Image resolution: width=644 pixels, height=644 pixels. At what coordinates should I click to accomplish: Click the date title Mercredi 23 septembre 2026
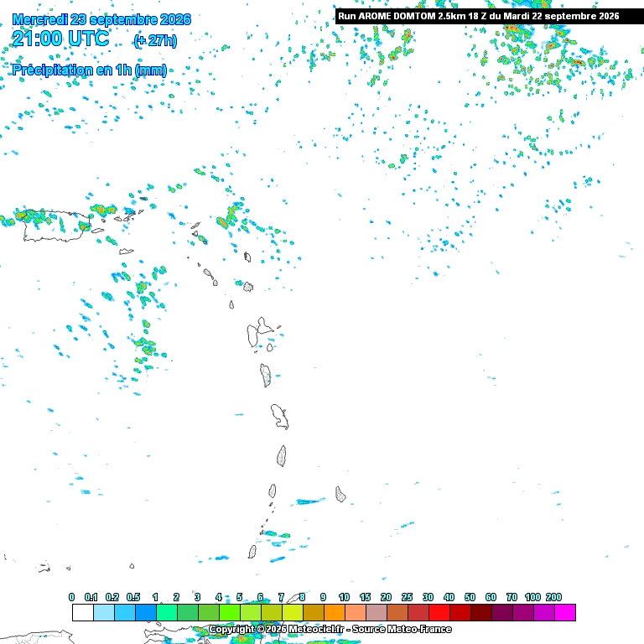[x=101, y=19]
